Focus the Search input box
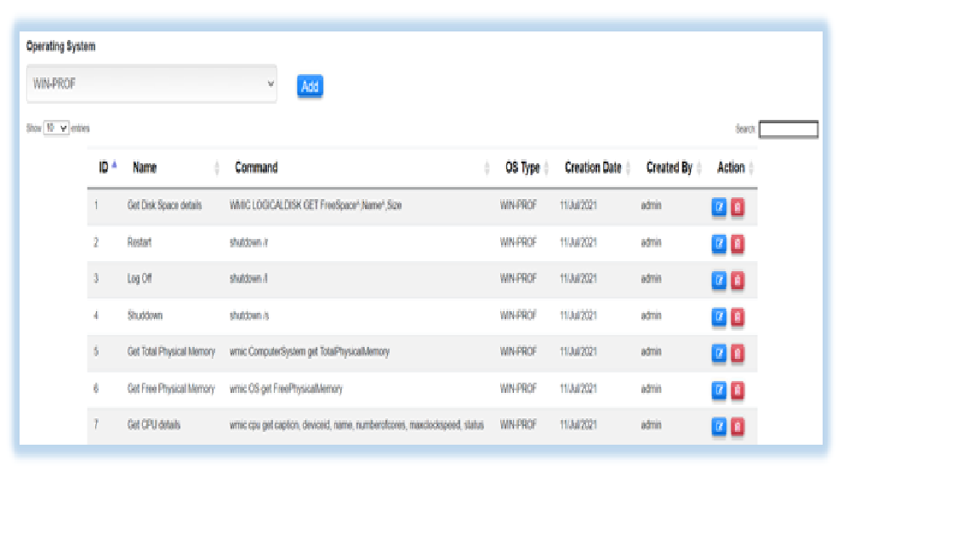This screenshot has width=980, height=551. pyautogui.click(x=789, y=129)
